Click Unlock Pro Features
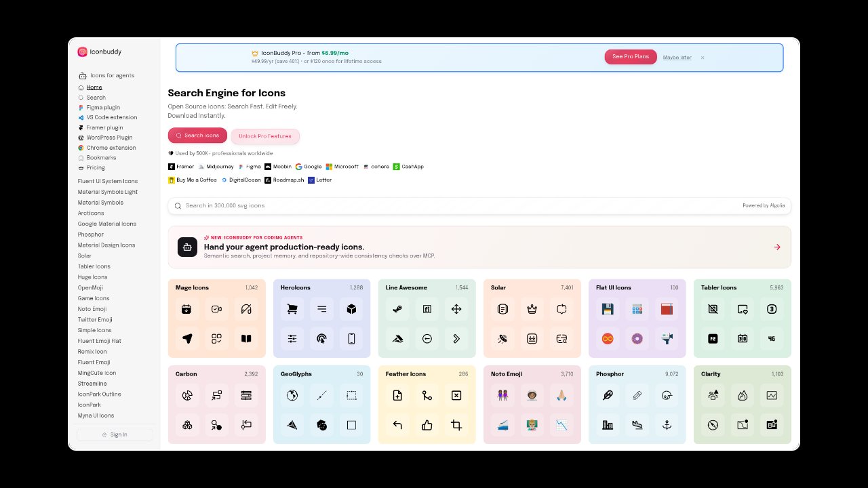 (265, 136)
